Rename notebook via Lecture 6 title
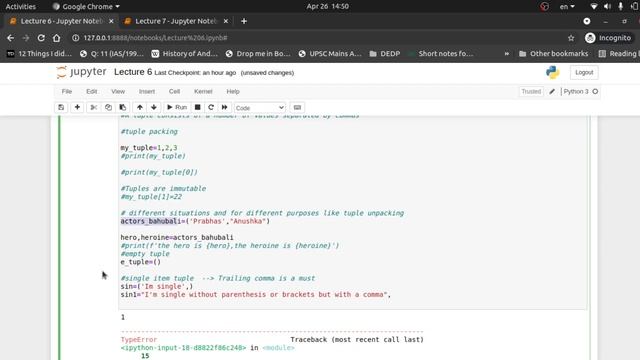Screen dimensions: 640x360 pyautogui.click(x=133, y=72)
